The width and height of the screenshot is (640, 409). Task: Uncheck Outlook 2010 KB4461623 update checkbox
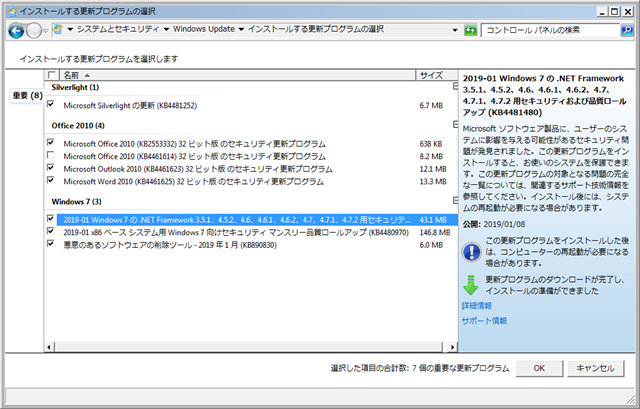51,167
